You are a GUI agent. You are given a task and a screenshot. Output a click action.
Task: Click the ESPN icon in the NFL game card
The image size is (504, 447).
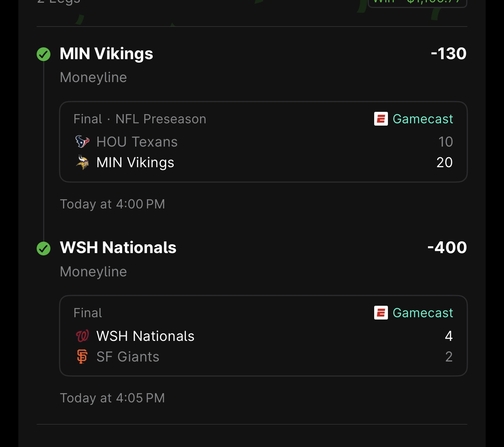click(x=381, y=119)
